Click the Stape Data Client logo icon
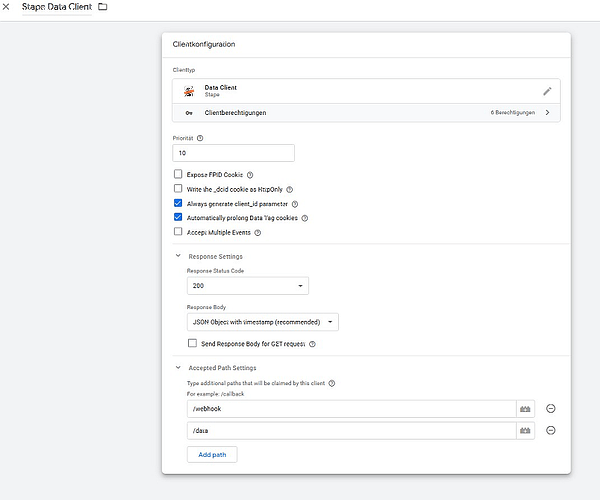 click(x=189, y=91)
